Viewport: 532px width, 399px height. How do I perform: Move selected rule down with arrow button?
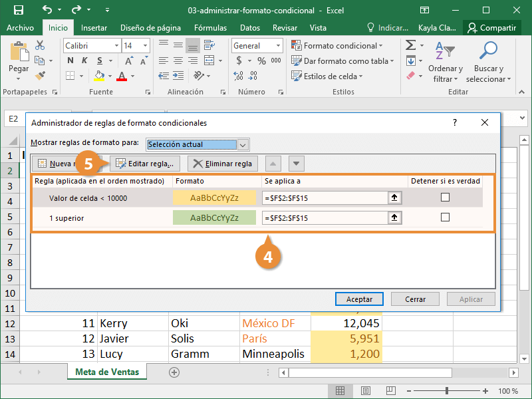(296, 164)
